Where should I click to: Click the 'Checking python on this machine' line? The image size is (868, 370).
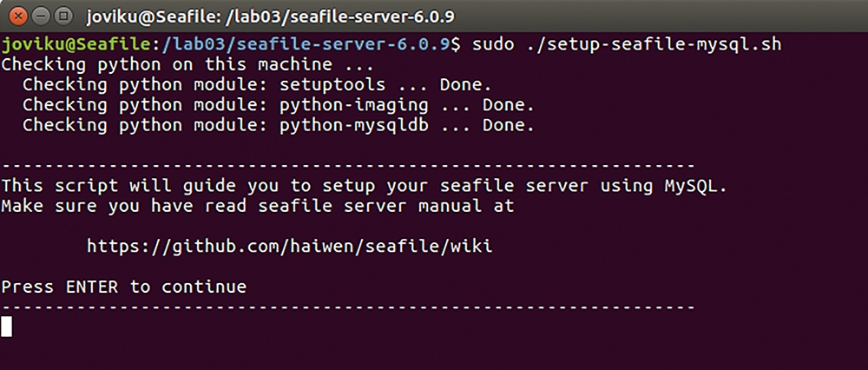(187, 65)
